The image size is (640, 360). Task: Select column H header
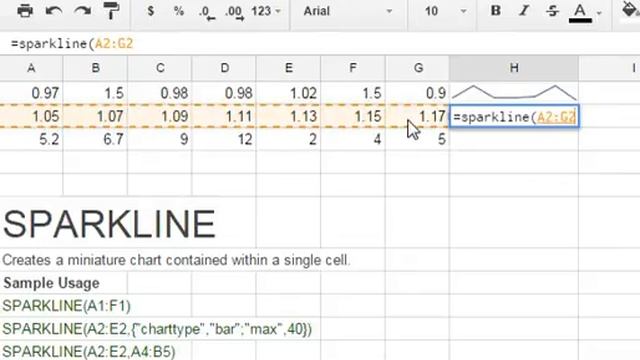pos(514,68)
